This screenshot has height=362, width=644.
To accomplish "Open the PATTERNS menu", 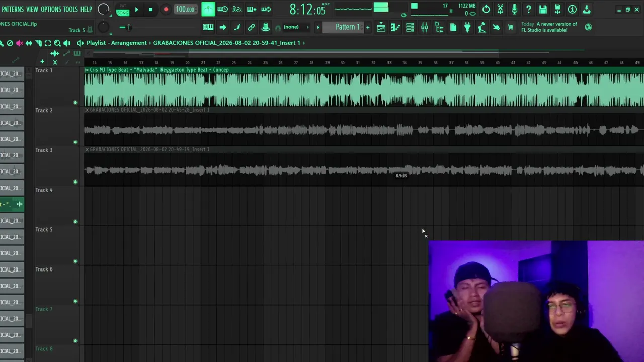I will pyautogui.click(x=12, y=9).
